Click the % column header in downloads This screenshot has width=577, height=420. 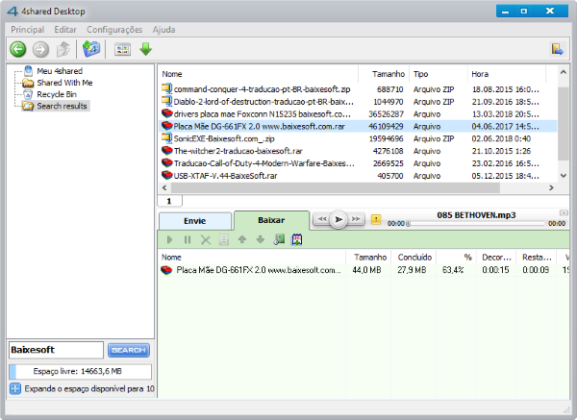457,257
